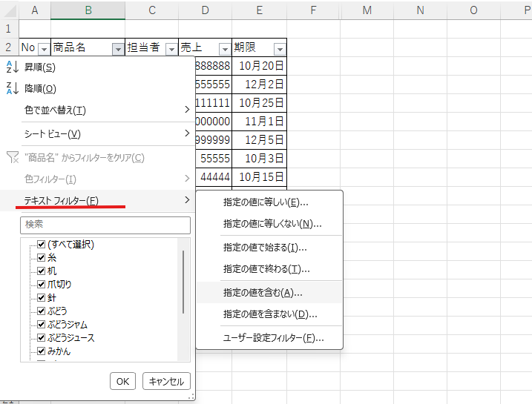Click the cell showing 10月20日

259,66
